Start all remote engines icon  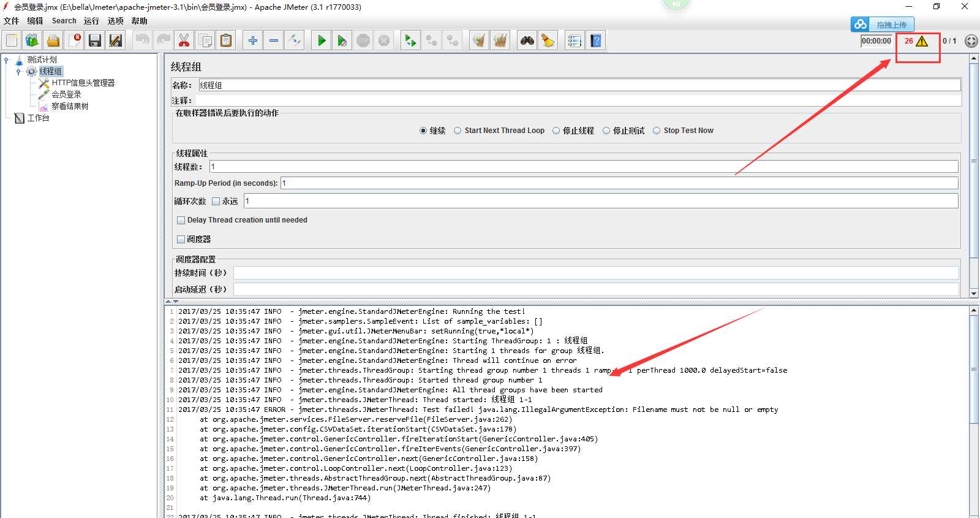pyautogui.click(x=411, y=40)
